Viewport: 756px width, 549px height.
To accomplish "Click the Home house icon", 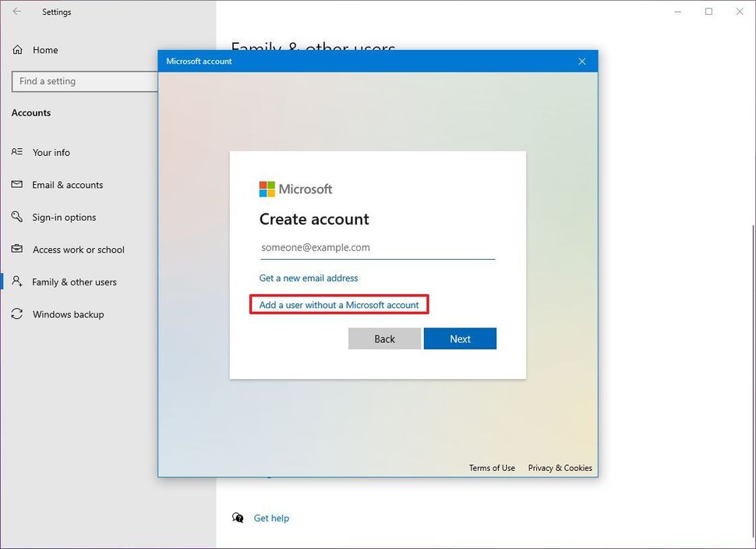I will point(17,50).
